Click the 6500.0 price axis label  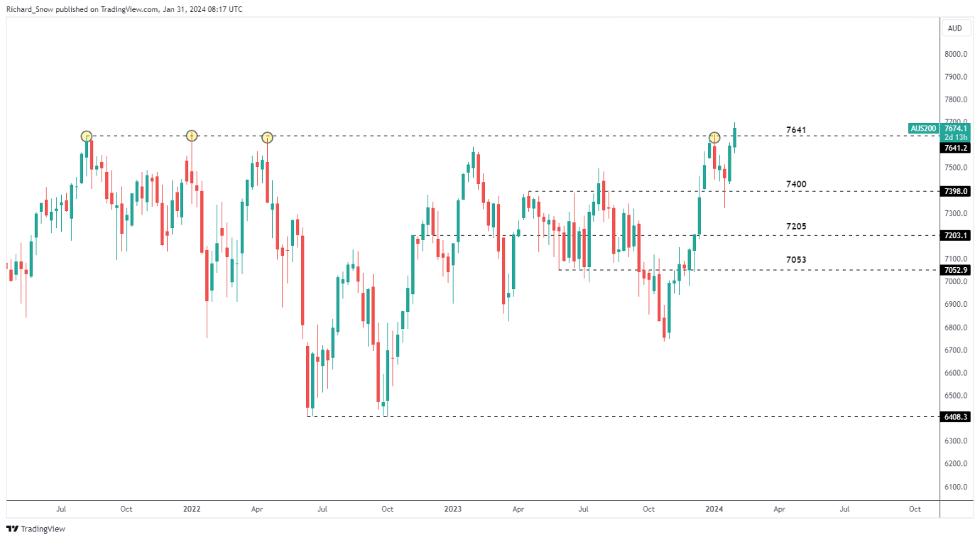[x=954, y=396]
